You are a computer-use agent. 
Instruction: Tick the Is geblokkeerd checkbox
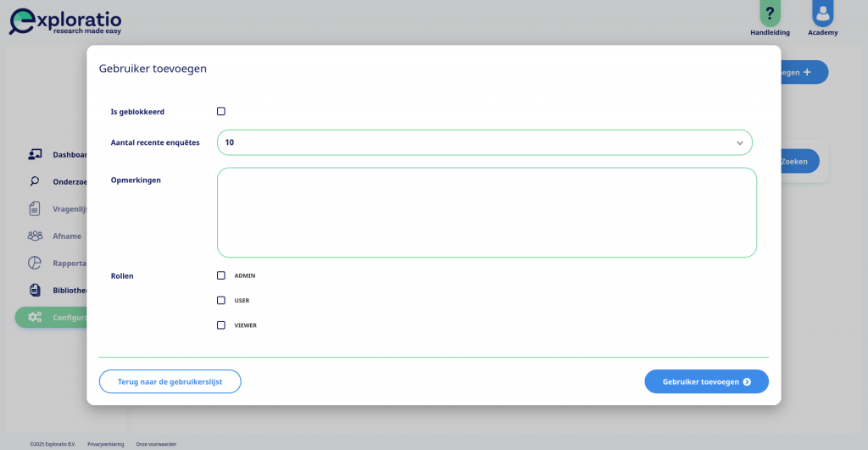tap(221, 111)
